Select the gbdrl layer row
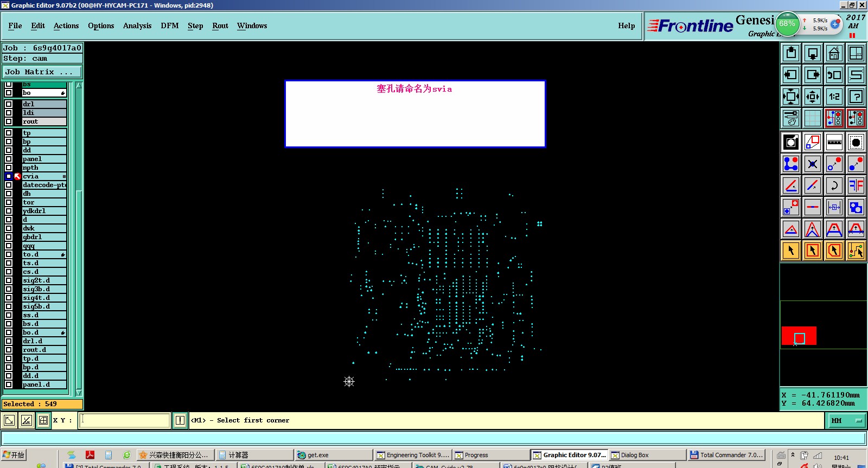The image size is (868, 468). 44,237
